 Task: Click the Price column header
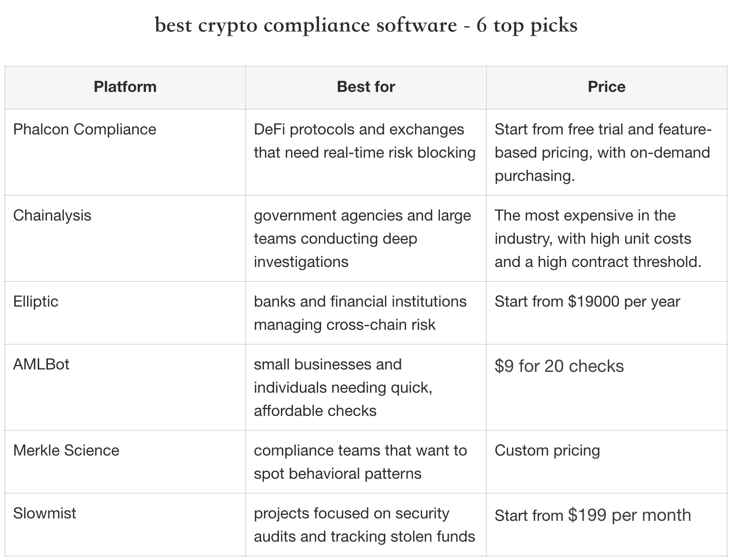point(606,87)
